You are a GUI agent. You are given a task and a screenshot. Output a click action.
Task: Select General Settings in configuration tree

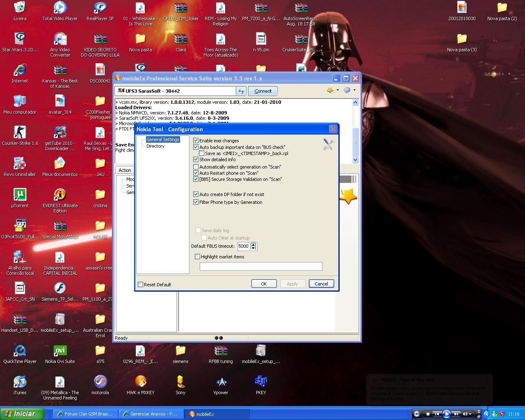pyautogui.click(x=163, y=139)
